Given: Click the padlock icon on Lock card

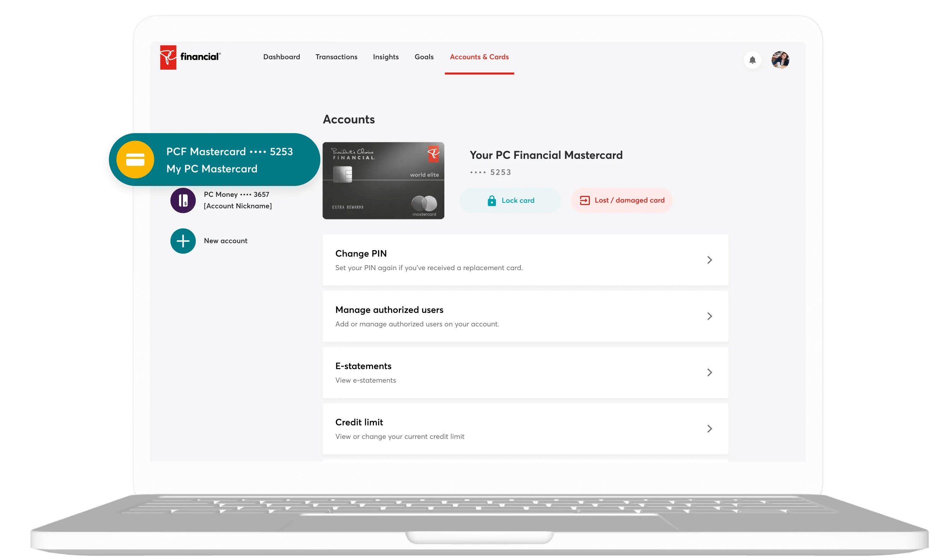Looking at the screenshot, I should (492, 201).
